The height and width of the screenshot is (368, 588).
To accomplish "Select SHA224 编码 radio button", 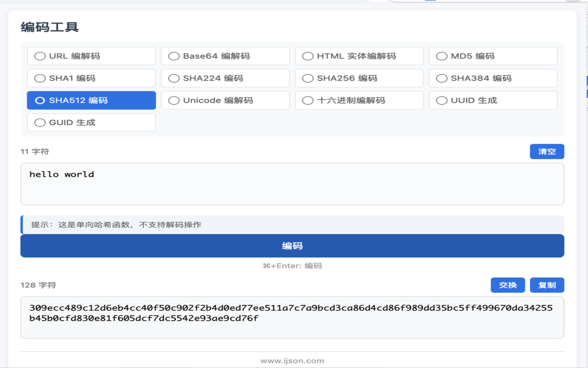I will [x=225, y=78].
